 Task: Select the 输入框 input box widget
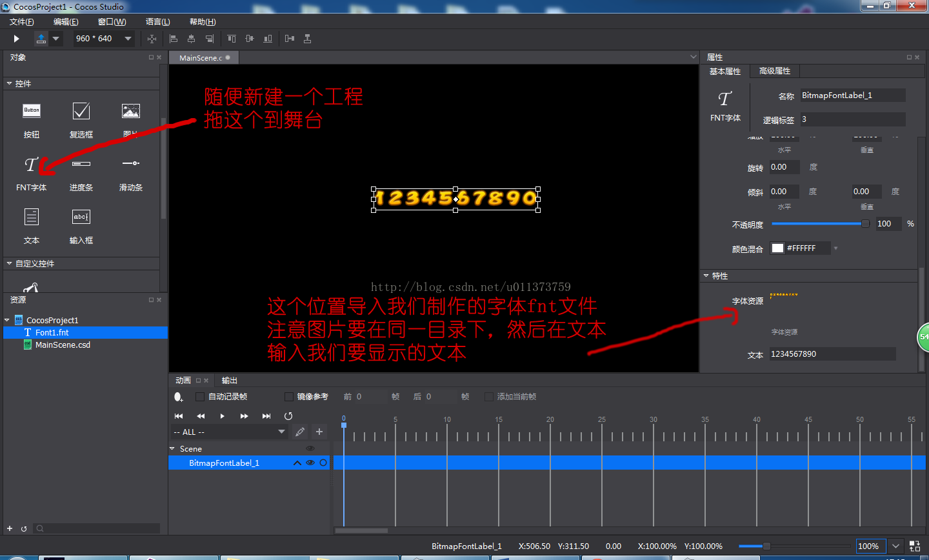pos(81,226)
